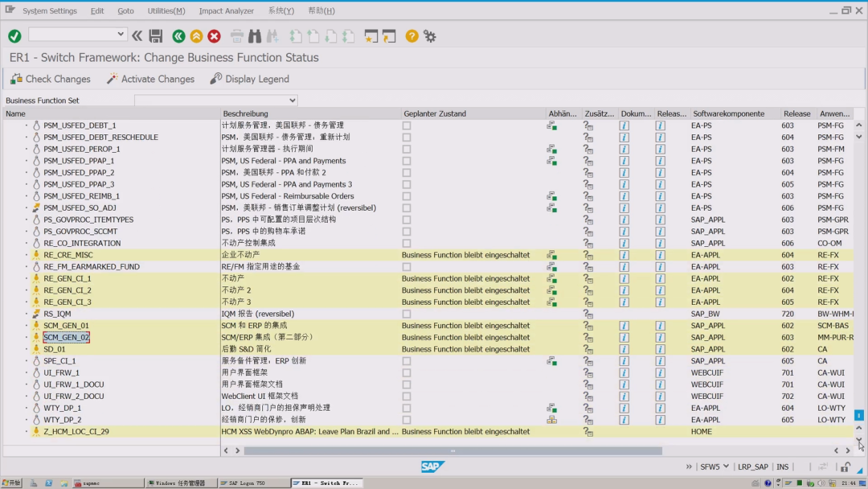868x489 pixels.
Task: Open the Edit menu
Action: pos(97,10)
